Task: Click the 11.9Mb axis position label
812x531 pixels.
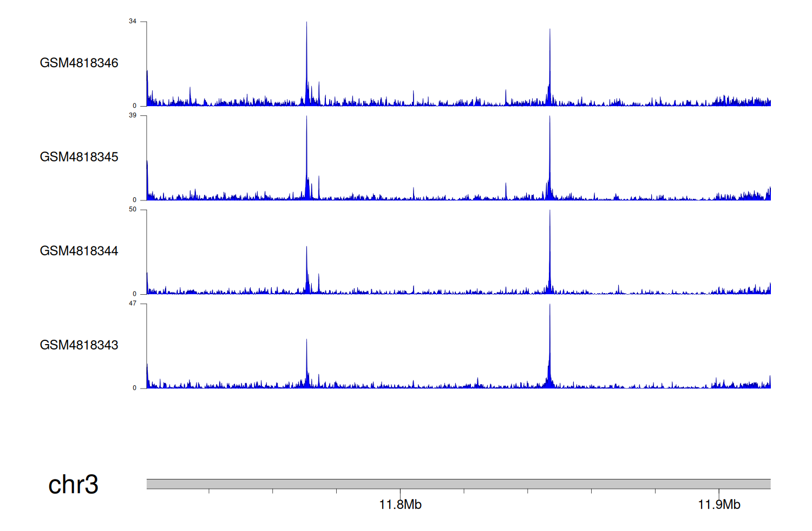Action: click(x=719, y=505)
